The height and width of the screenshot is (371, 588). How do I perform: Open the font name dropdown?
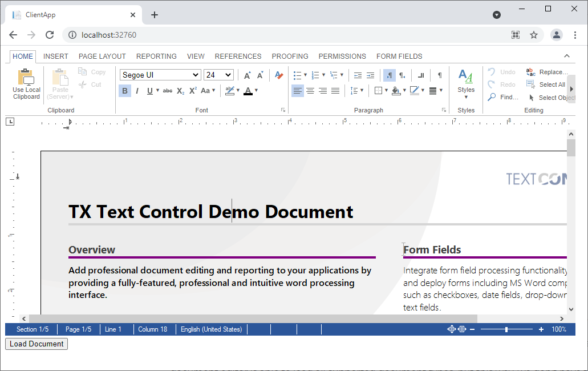click(x=160, y=75)
